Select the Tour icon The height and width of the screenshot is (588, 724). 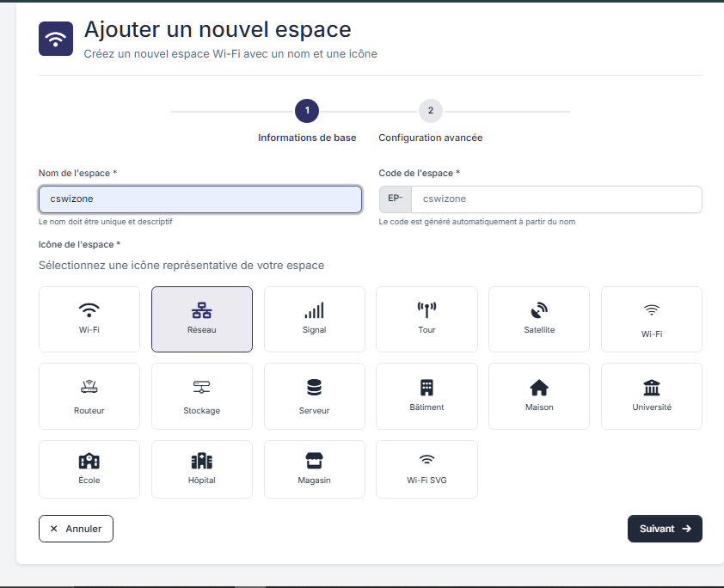tap(426, 319)
